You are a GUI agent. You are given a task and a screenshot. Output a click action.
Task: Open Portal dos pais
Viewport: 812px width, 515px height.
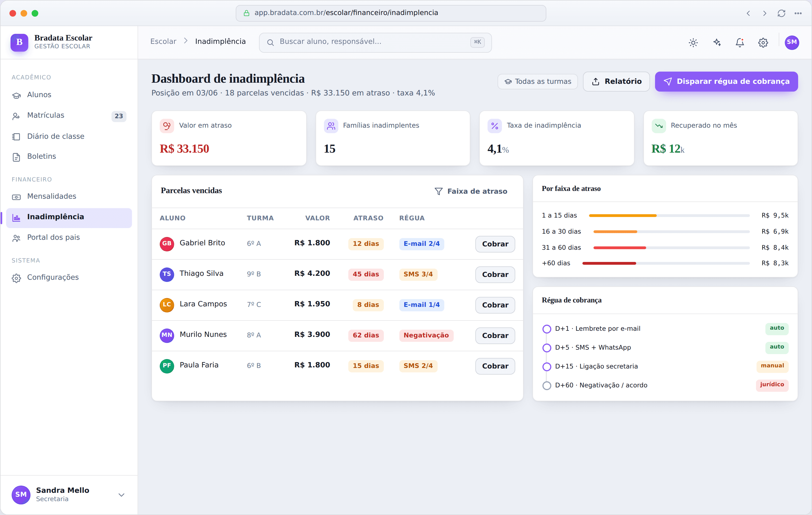[x=69, y=238]
